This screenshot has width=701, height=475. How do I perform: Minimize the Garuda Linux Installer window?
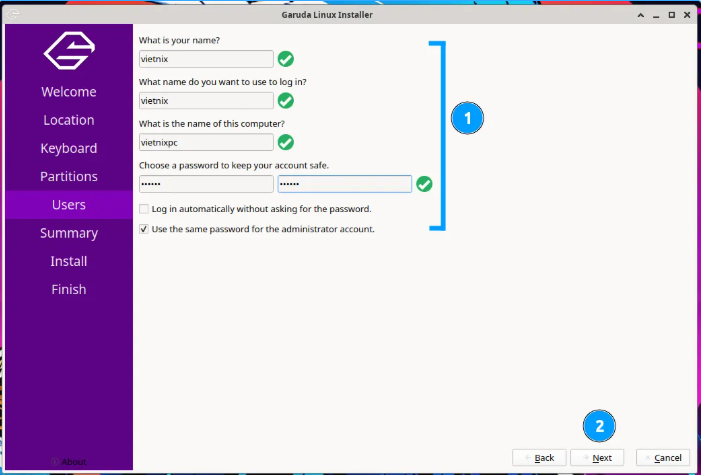[x=656, y=15]
